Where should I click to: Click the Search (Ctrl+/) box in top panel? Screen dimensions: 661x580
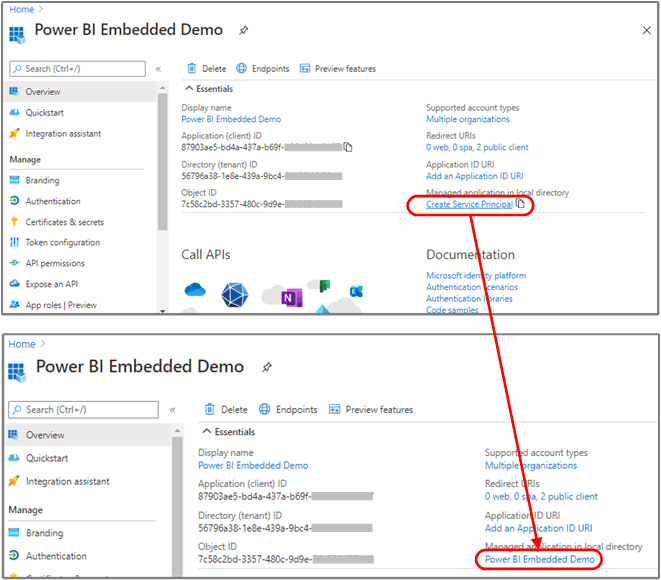(x=78, y=69)
